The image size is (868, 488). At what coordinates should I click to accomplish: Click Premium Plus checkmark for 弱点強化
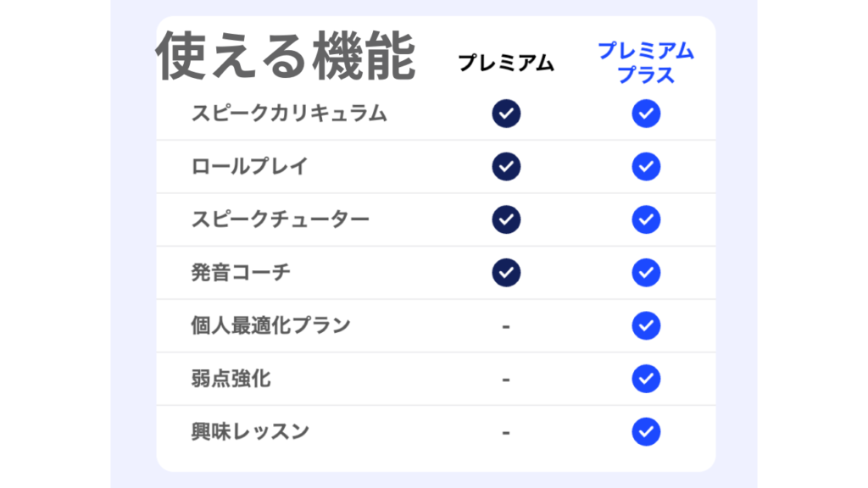pos(646,378)
